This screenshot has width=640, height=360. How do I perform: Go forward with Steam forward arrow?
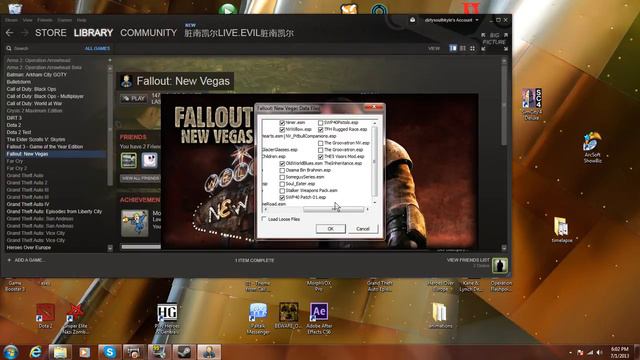click(24, 33)
